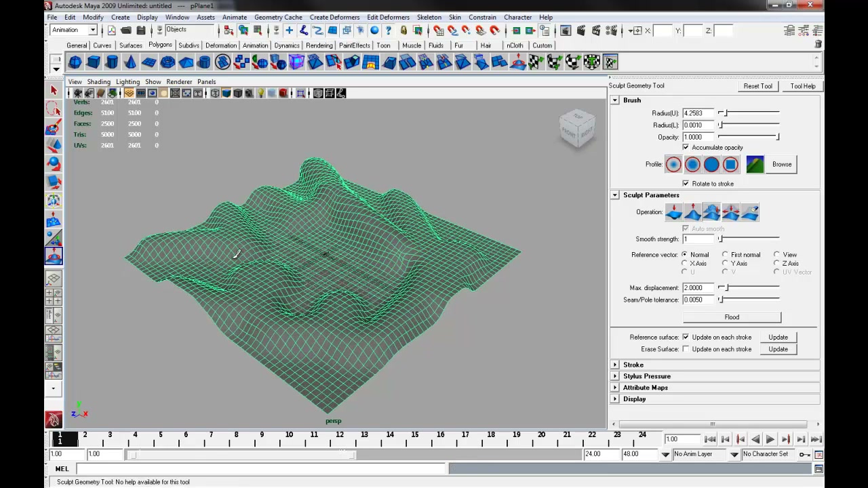Expand the Display section
Screen dimensions: 868x488
click(x=615, y=399)
